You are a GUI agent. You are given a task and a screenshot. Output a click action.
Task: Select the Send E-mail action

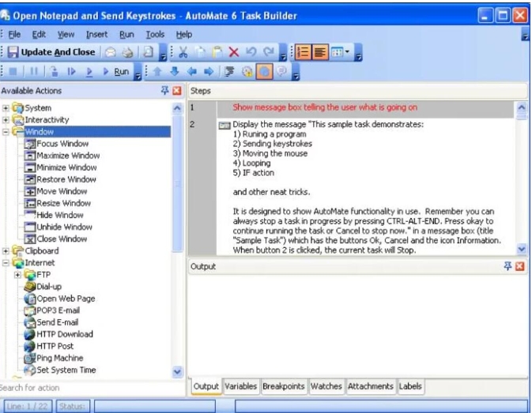pyautogui.click(x=51, y=322)
